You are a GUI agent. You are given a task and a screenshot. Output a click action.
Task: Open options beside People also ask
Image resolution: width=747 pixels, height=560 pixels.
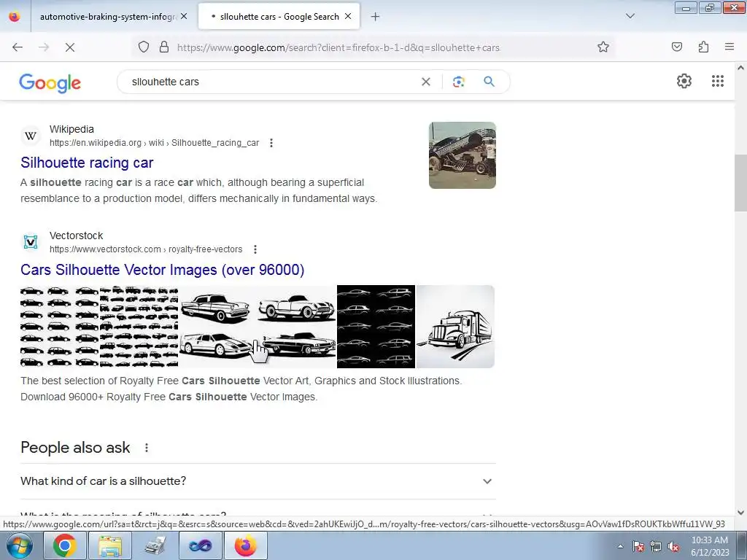(146, 448)
